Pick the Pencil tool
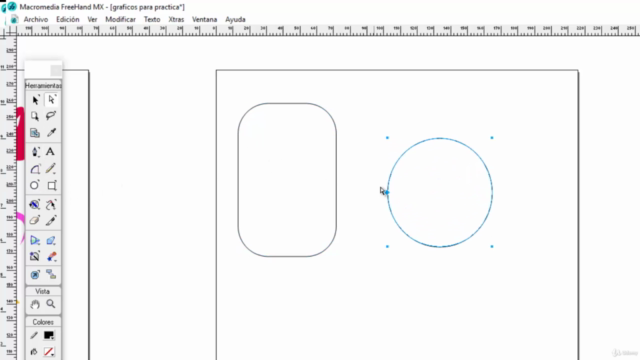 pyautogui.click(x=51, y=169)
